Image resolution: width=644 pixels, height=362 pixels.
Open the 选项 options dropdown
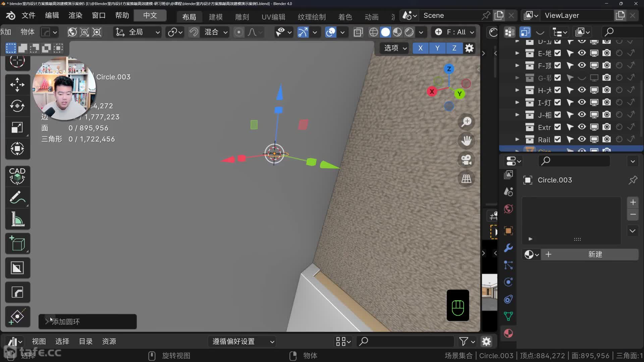[x=395, y=48]
